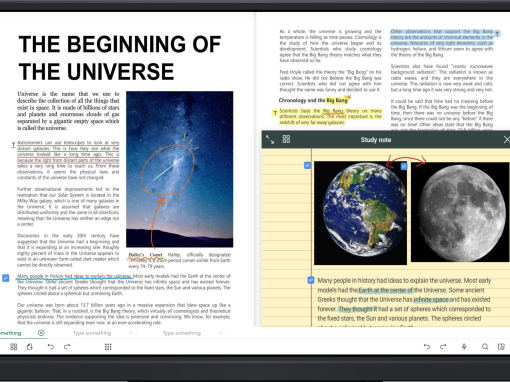Add a new page with page-plus icon

tap(30, 347)
